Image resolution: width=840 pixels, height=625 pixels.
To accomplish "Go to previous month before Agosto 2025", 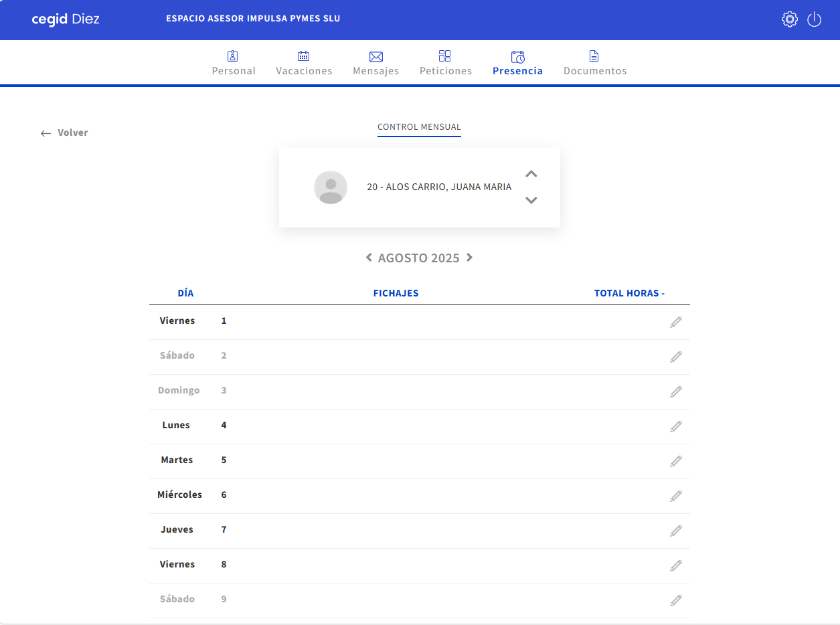I will click(369, 258).
